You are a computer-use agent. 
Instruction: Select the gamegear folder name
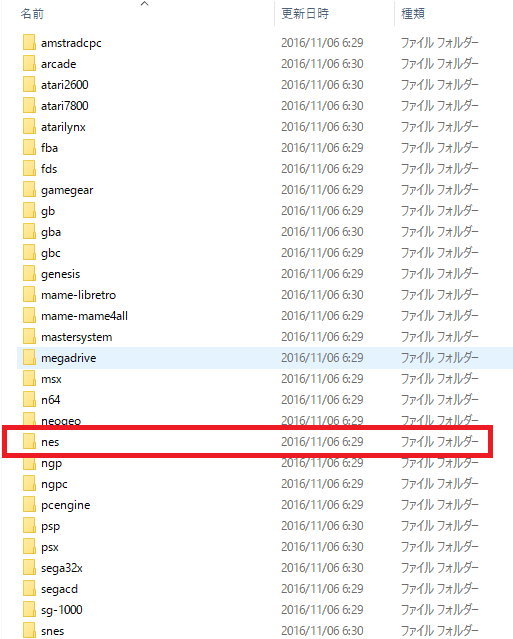tap(67, 190)
